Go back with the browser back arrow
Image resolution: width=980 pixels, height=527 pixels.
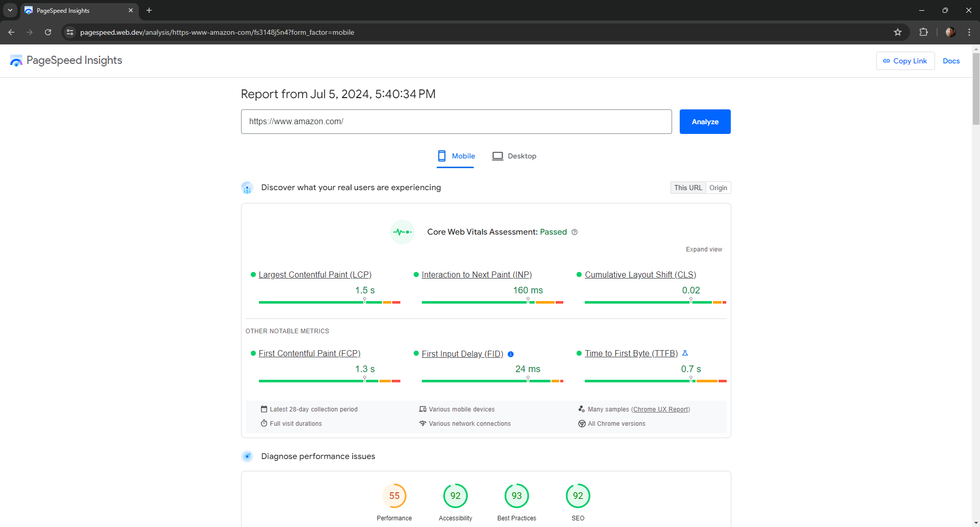[11, 32]
